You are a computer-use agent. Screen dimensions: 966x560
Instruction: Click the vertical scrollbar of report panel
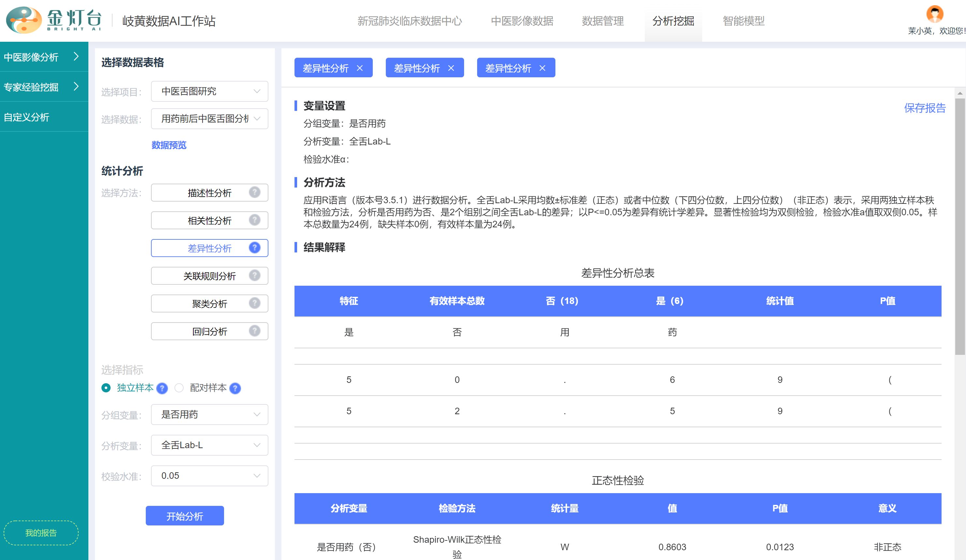pyautogui.click(x=959, y=226)
